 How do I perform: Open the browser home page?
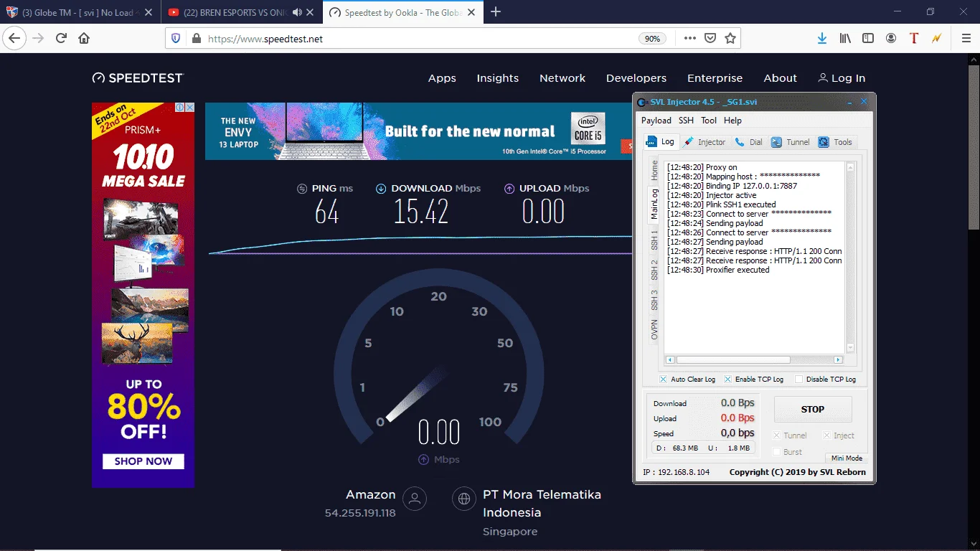(x=84, y=39)
